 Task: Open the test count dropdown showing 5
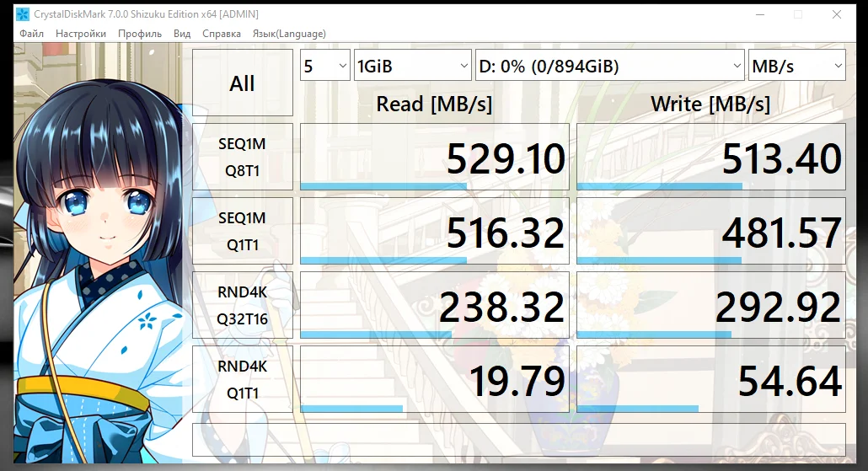pyautogui.click(x=325, y=66)
